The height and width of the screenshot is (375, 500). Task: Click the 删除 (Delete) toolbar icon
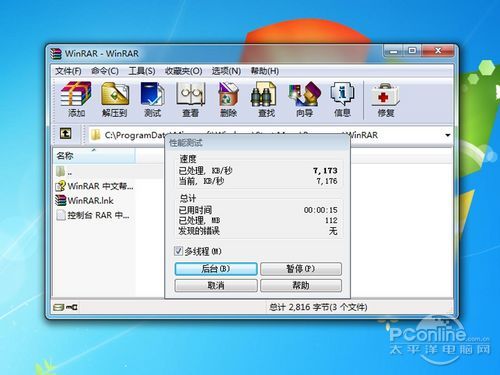pos(228,99)
